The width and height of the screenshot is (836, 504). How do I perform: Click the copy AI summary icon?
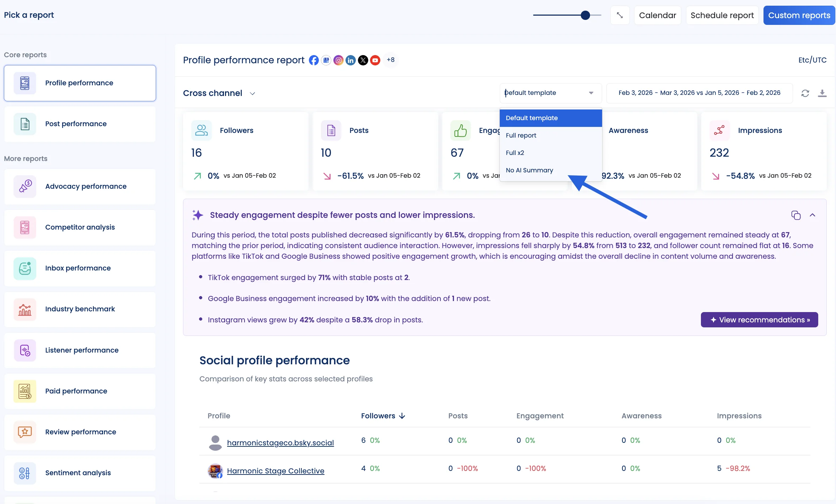[796, 215]
